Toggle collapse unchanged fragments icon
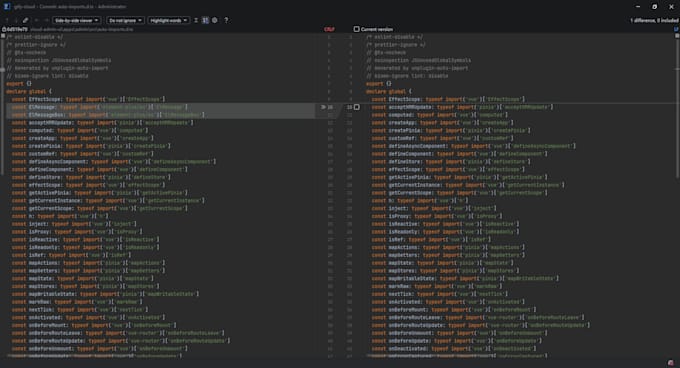 (x=196, y=20)
